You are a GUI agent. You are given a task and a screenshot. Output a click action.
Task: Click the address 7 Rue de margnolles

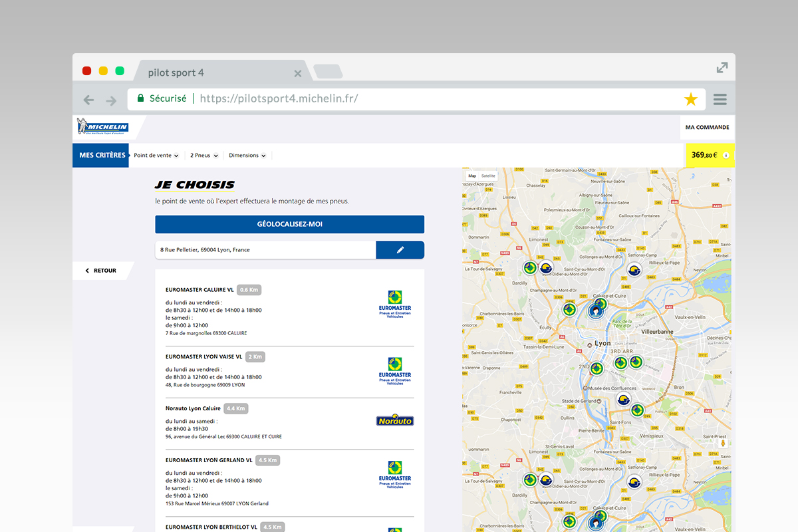(206, 333)
